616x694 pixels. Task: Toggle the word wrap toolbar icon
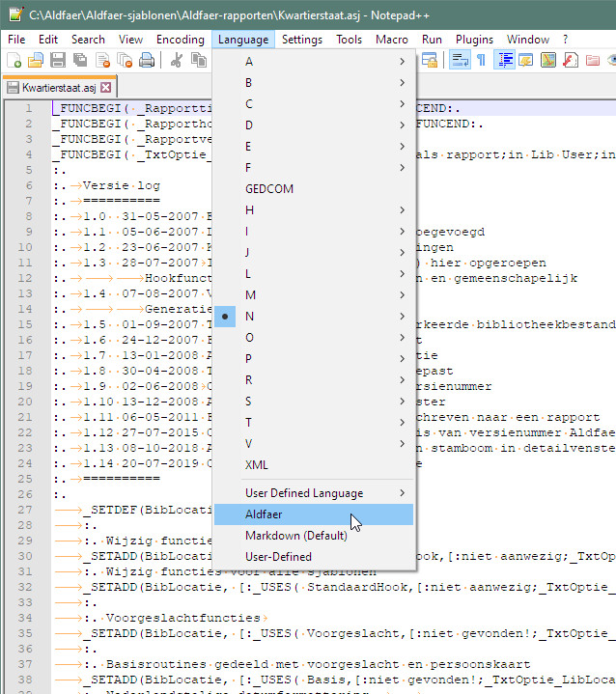coord(460,60)
